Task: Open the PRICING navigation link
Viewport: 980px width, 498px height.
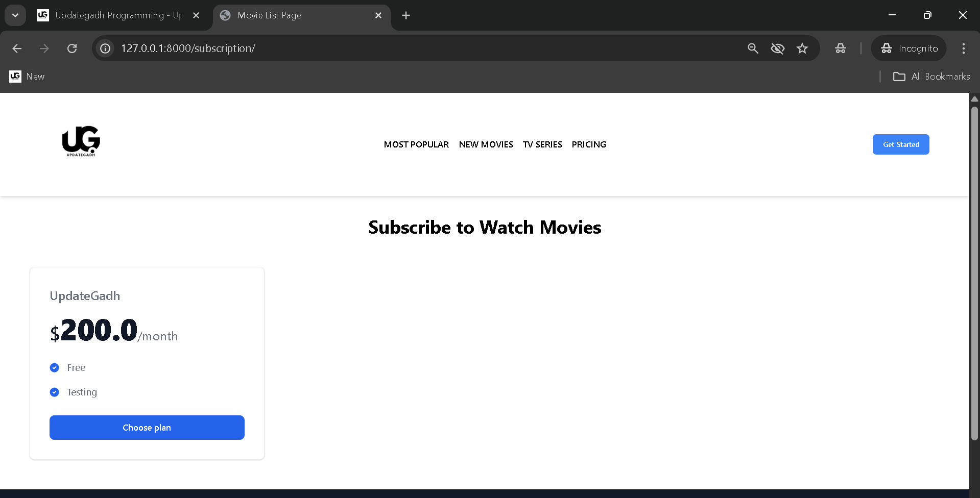Action: pyautogui.click(x=589, y=144)
